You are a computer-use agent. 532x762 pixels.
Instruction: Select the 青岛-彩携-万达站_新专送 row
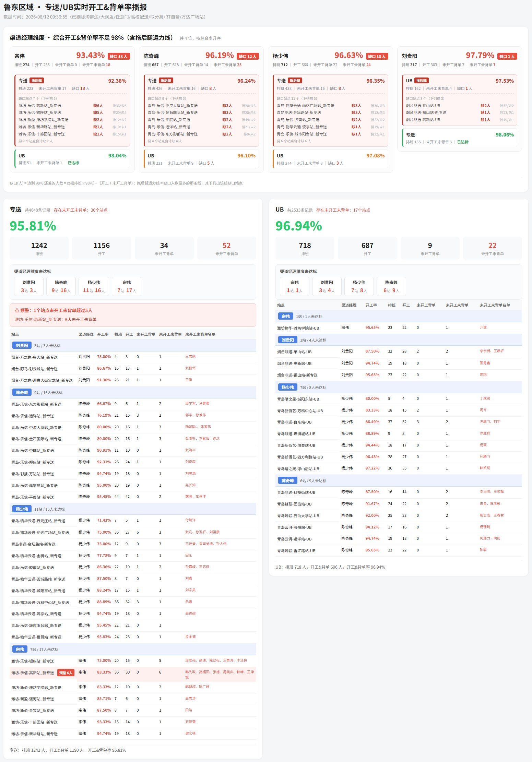pos(133,474)
